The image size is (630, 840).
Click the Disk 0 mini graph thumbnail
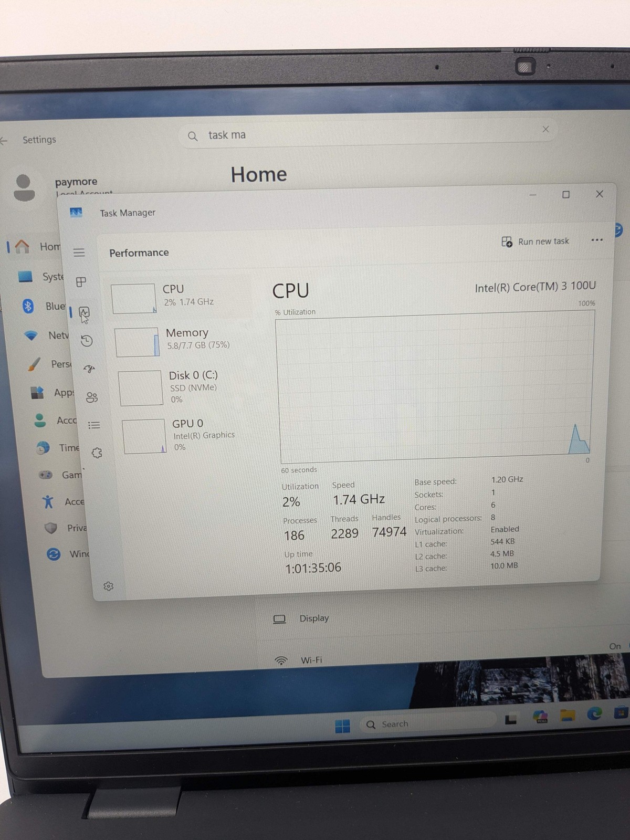tap(141, 388)
